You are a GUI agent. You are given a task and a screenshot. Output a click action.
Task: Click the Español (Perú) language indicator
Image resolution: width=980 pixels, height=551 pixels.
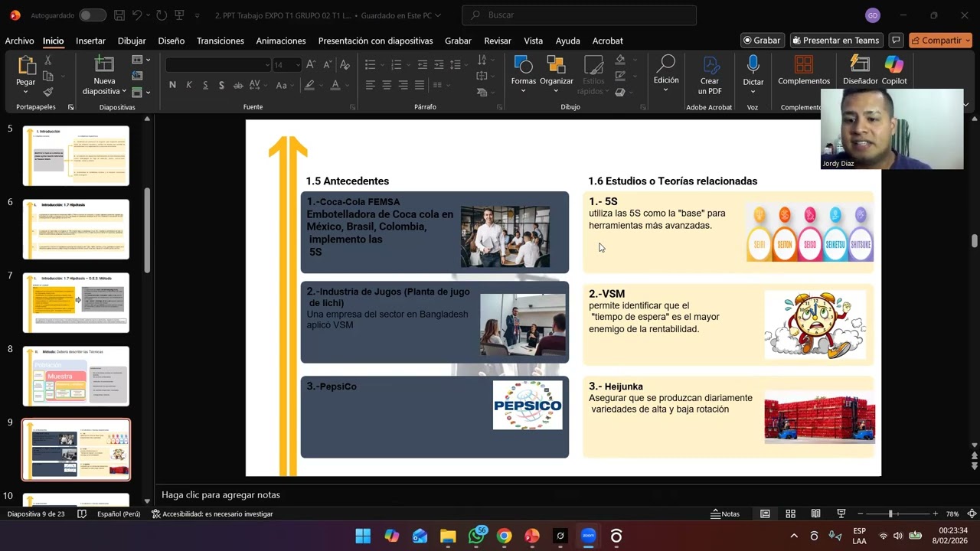click(x=119, y=514)
